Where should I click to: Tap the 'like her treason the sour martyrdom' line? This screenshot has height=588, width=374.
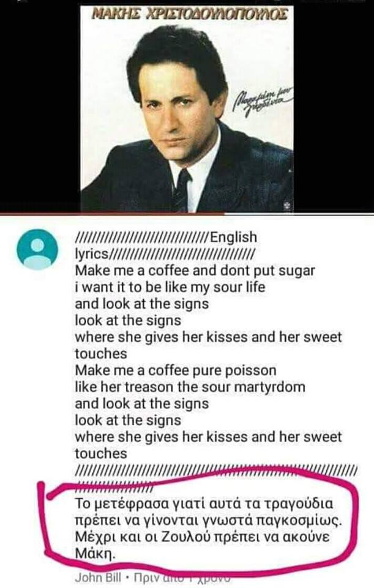[190, 387]
